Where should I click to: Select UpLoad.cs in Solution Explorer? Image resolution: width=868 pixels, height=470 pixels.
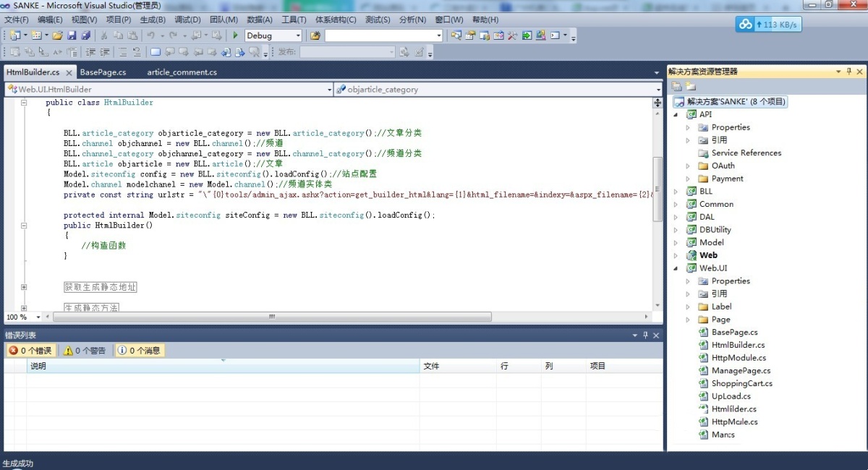point(731,396)
